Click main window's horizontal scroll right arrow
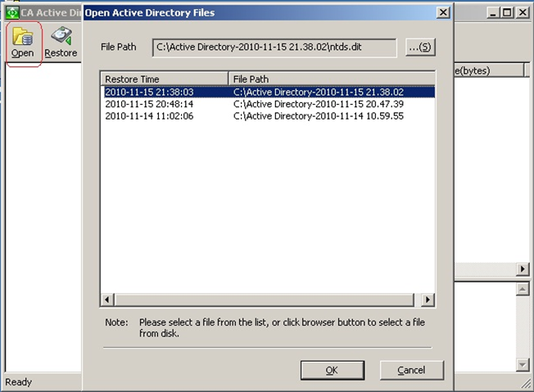This screenshot has height=392, width=534. tap(523, 269)
